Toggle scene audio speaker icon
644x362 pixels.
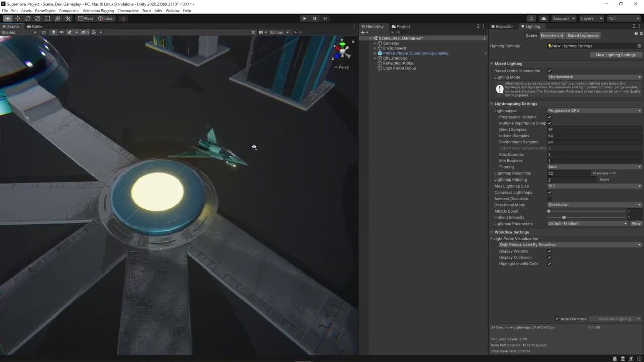tap(61, 32)
